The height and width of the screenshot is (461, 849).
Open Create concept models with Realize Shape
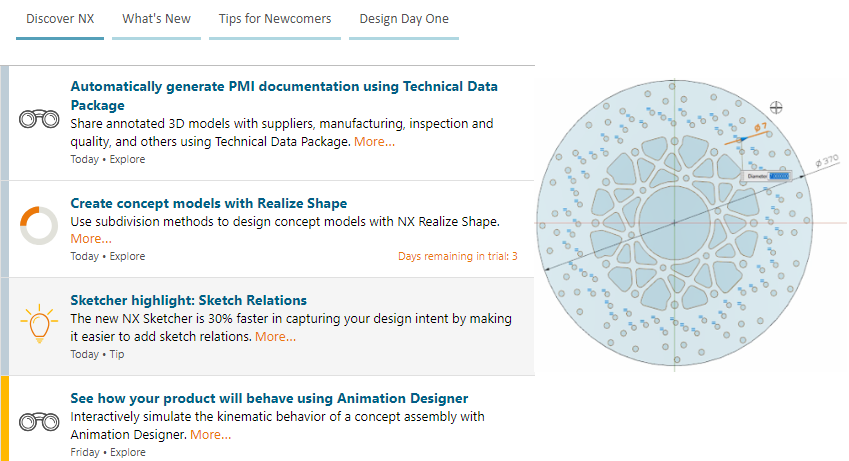coord(208,203)
